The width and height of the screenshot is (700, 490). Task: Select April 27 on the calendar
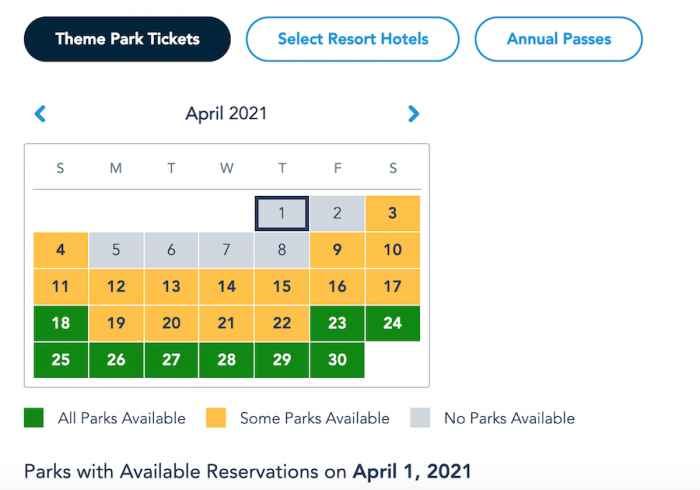click(x=171, y=360)
